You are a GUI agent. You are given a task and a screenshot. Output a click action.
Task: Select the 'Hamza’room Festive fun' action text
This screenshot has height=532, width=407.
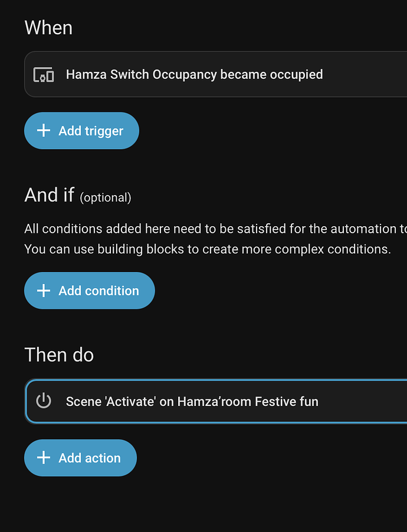tap(248, 402)
